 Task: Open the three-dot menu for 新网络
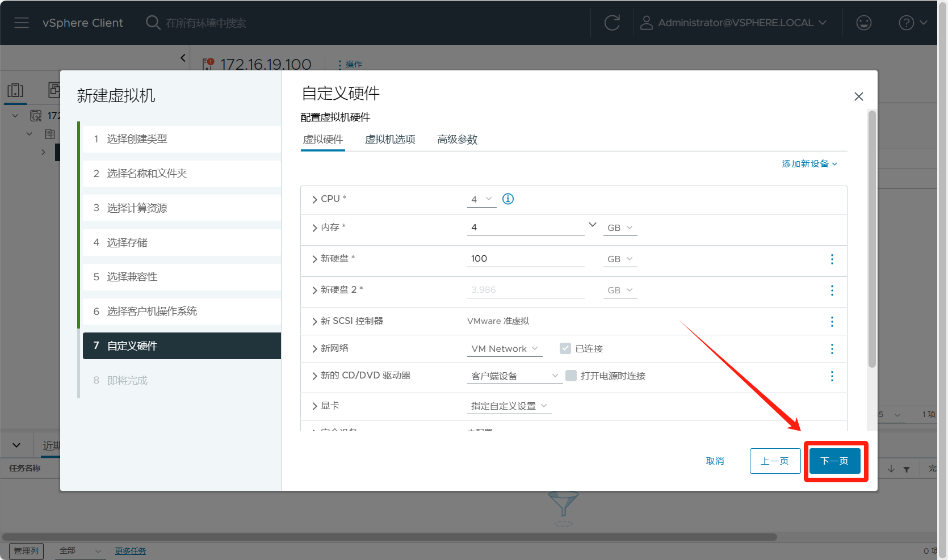pyautogui.click(x=832, y=349)
